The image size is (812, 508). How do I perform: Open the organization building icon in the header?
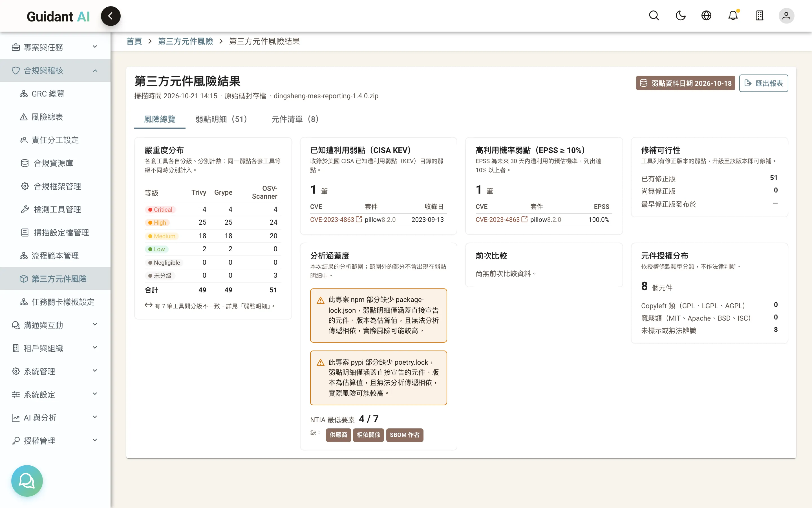[759, 16]
